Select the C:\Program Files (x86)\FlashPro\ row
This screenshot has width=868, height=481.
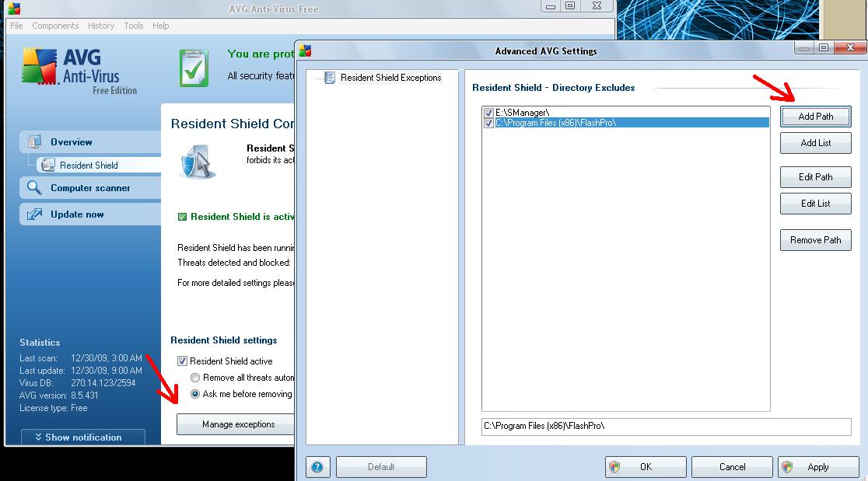(x=625, y=123)
